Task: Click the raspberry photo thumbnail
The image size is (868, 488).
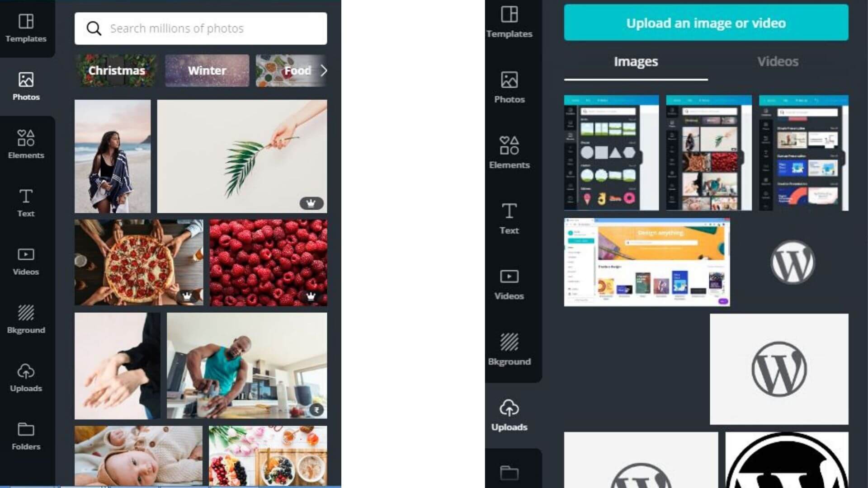Action: (268, 262)
